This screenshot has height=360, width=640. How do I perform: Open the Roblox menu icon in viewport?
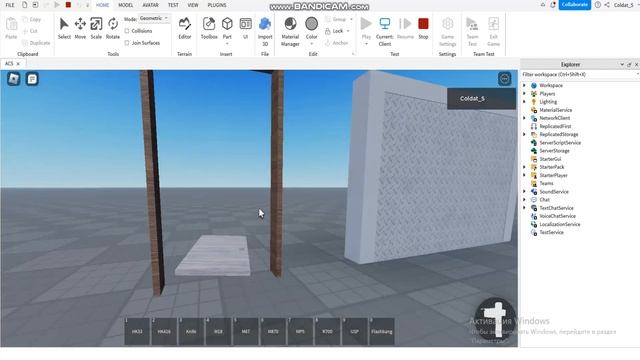(x=13, y=78)
